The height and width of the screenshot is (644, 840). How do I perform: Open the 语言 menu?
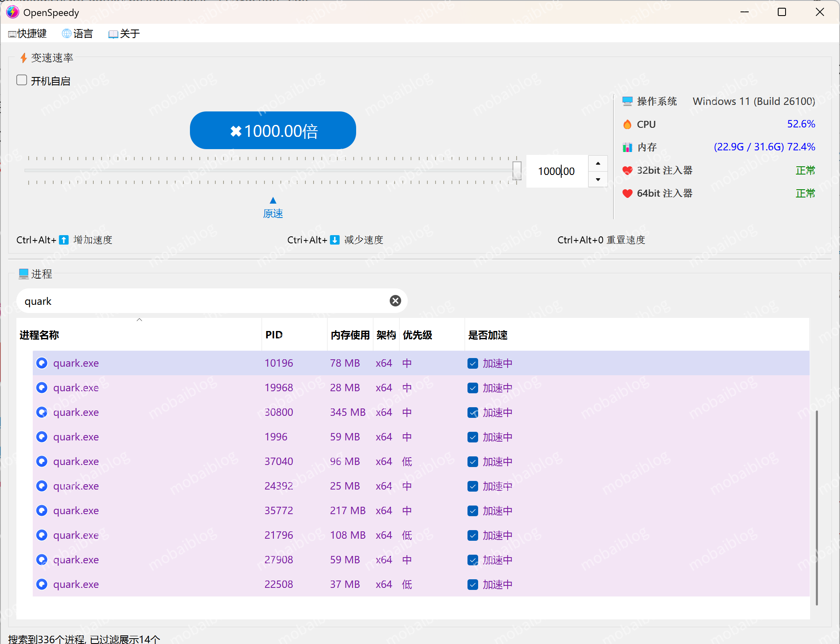click(78, 33)
